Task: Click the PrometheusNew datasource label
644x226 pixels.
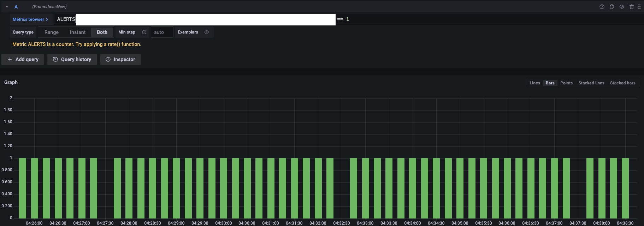Action: [49, 7]
